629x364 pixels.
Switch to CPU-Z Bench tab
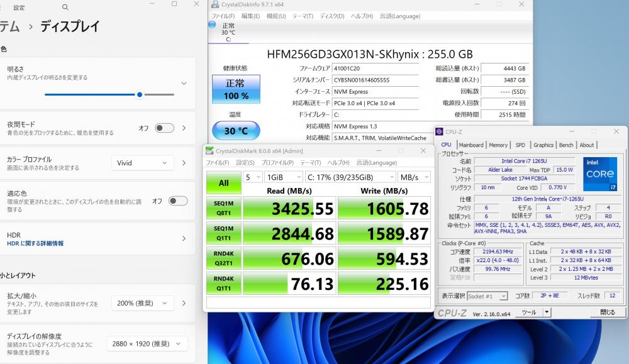pyautogui.click(x=566, y=145)
